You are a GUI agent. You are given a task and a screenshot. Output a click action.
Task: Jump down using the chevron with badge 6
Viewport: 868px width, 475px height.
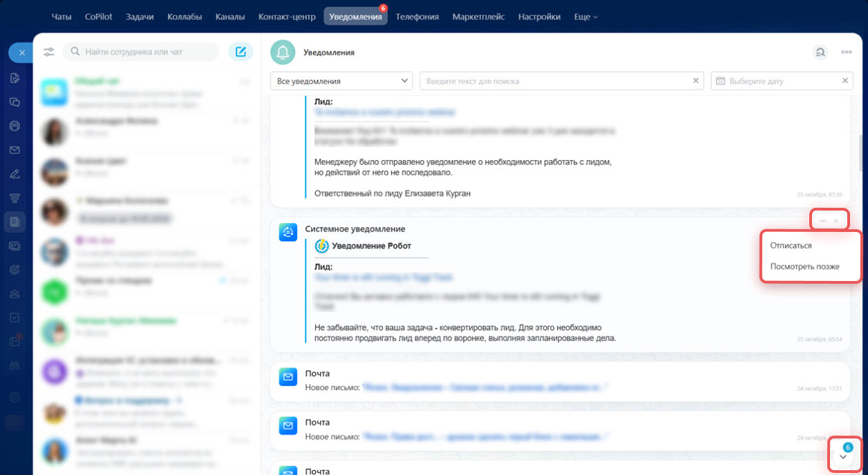pos(843,457)
